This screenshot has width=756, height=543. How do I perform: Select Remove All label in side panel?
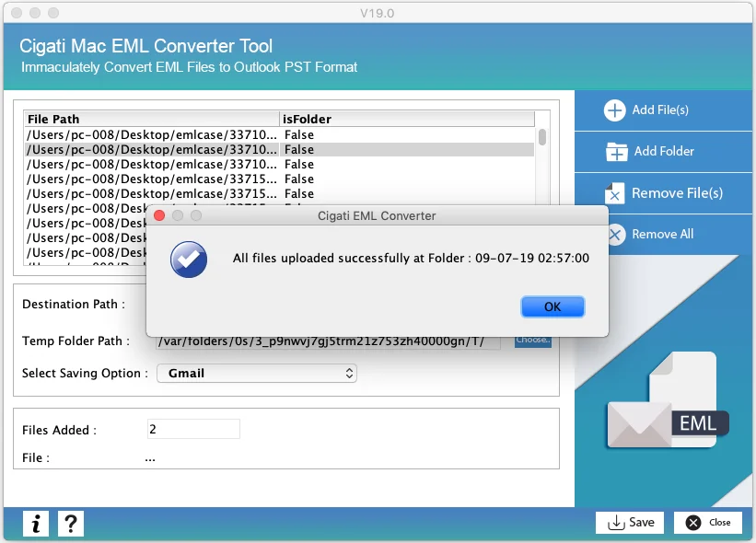pos(662,234)
